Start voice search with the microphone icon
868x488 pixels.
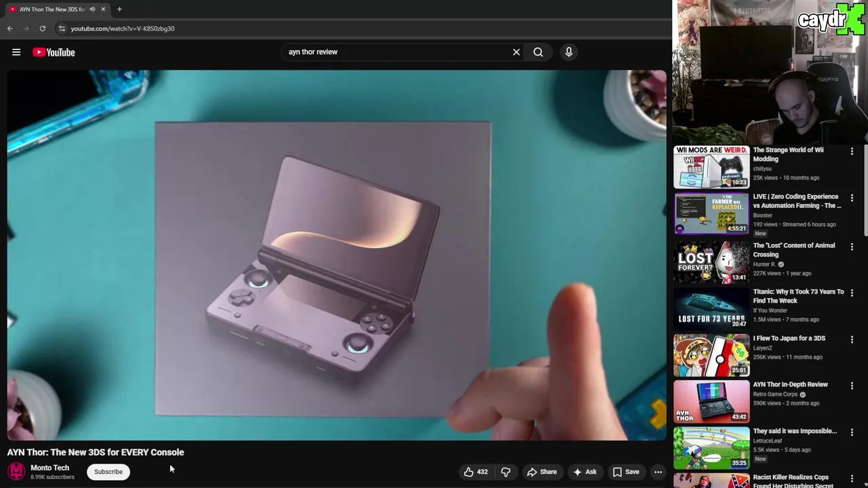pos(569,52)
